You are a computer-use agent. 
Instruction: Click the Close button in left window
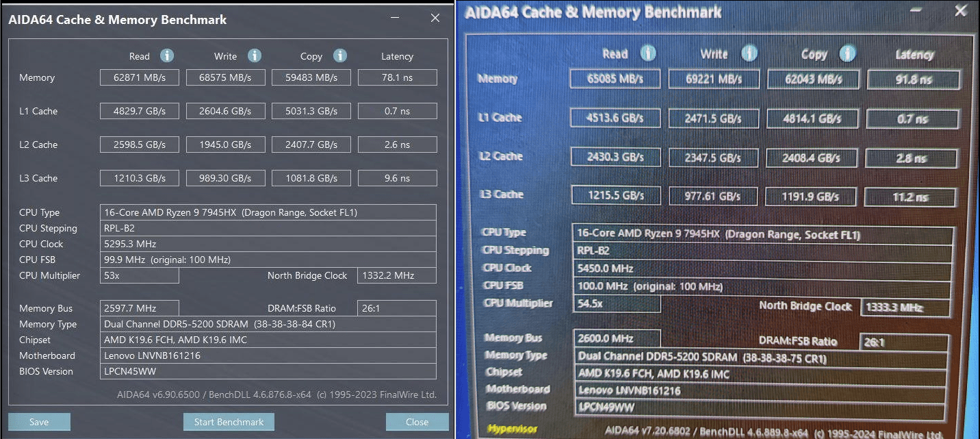point(417,422)
